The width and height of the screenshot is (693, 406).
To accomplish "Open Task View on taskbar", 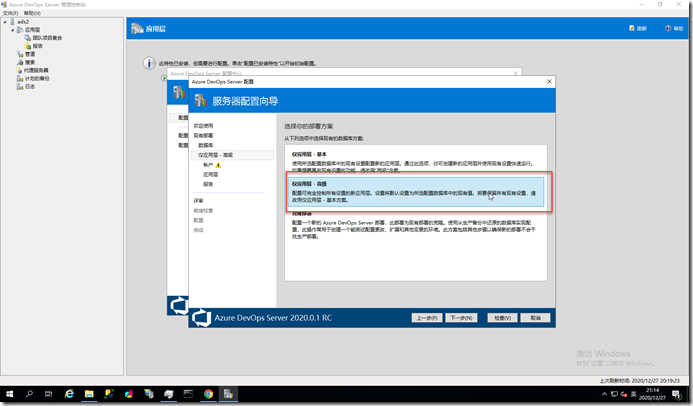I will 49,394.
